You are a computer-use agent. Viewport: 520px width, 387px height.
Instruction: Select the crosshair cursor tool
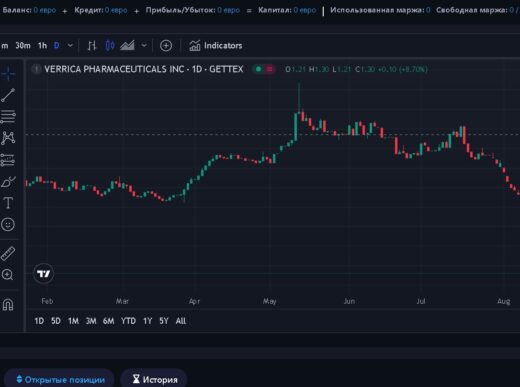click(8, 73)
